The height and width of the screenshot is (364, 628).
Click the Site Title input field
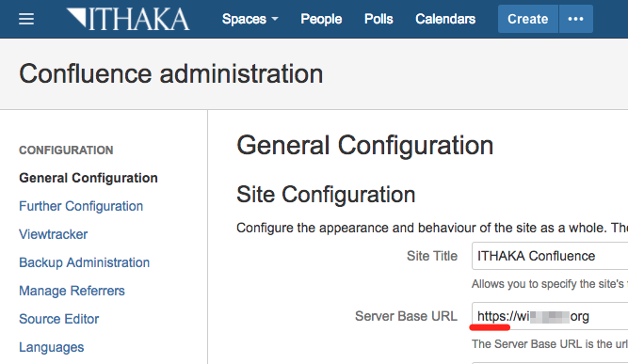(x=550, y=256)
